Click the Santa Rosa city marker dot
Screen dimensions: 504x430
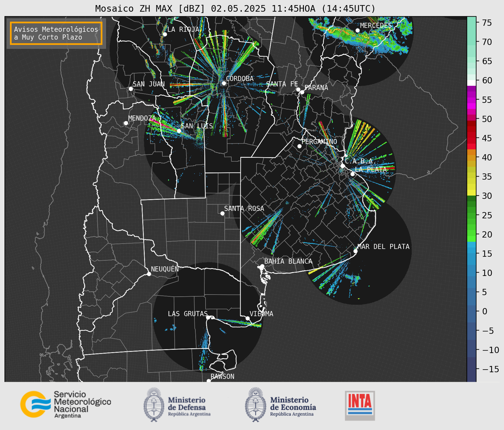coord(222,213)
